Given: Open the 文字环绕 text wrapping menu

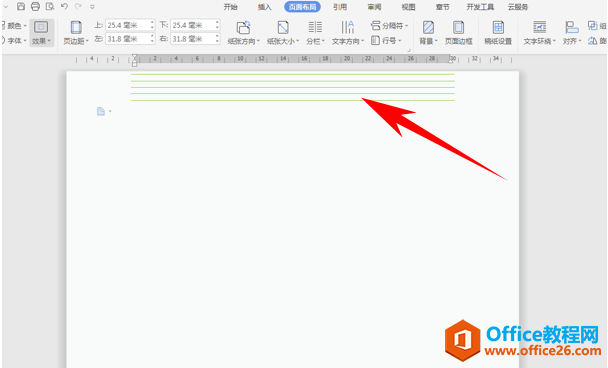Looking at the screenshot, I should coord(539,33).
